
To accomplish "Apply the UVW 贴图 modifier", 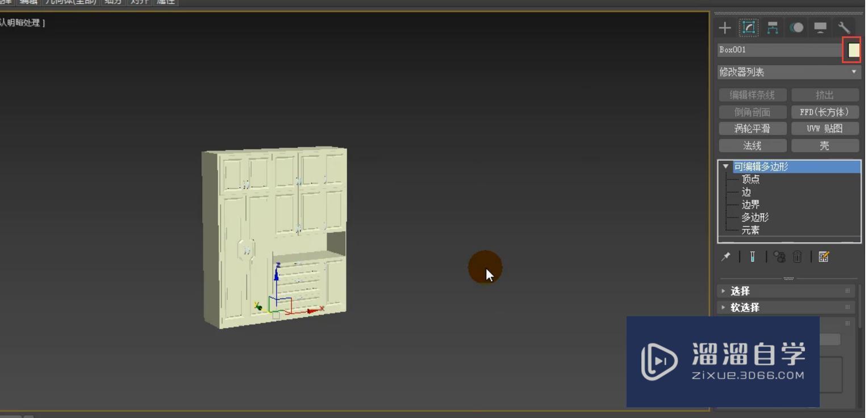I will pyautogui.click(x=824, y=129).
